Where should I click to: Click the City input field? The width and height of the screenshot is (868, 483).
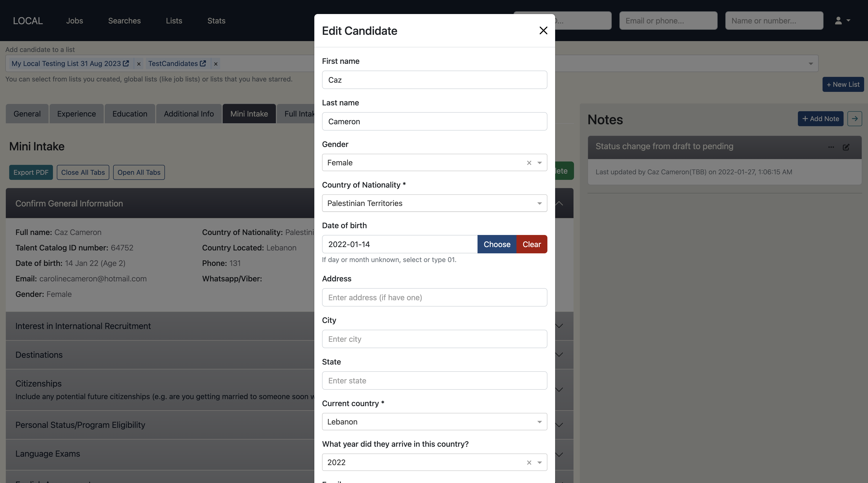pyautogui.click(x=434, y=339)
